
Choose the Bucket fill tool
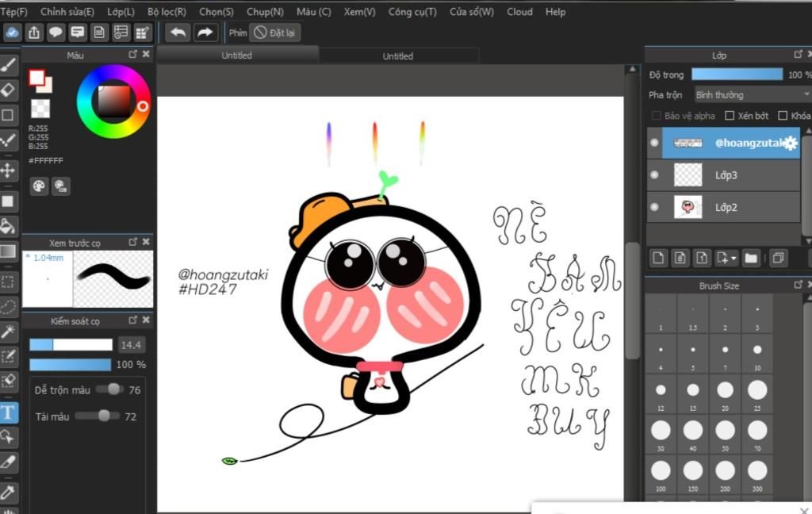(x=8, y=226)
